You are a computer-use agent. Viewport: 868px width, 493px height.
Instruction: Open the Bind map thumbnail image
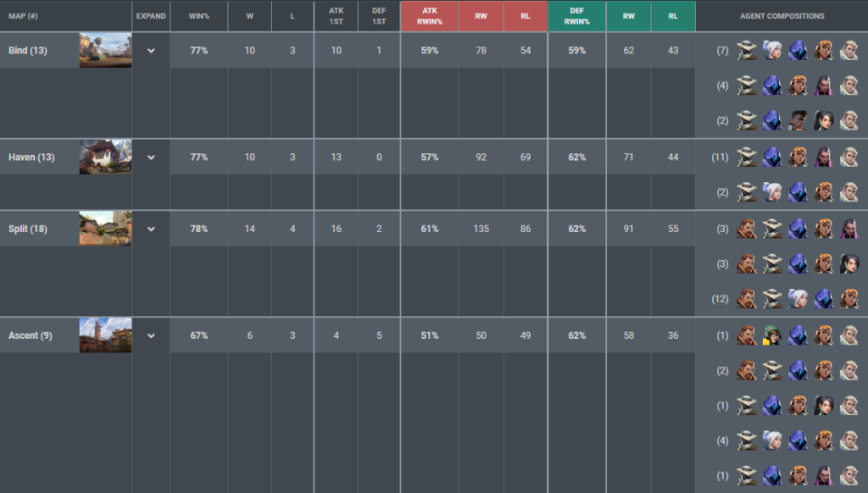point(105,50)
